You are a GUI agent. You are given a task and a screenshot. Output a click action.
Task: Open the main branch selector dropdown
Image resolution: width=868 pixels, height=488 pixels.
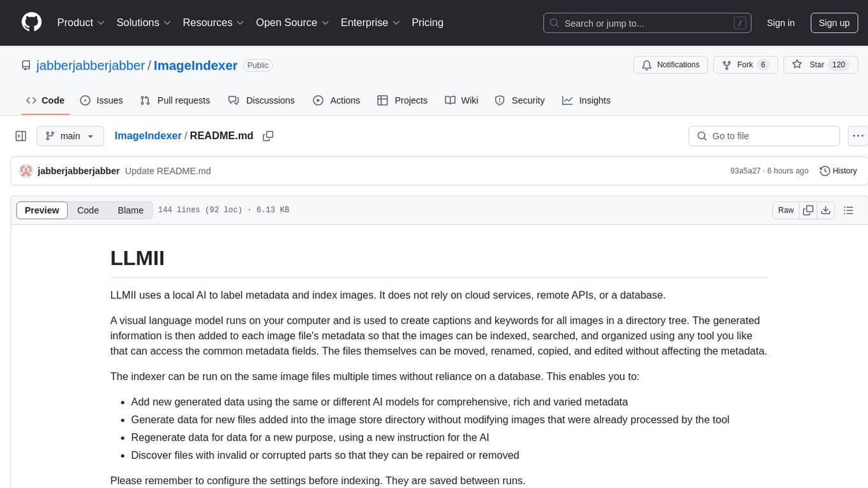[70, 136]
